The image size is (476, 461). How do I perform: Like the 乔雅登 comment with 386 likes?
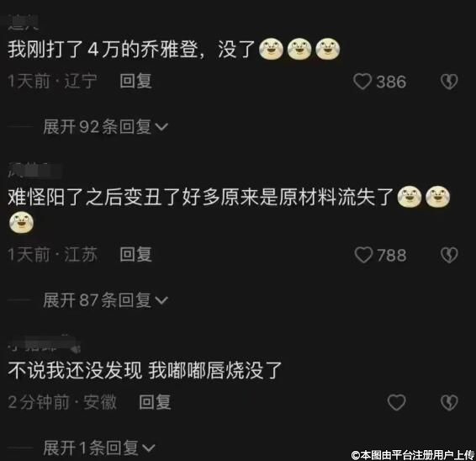pos(362,82)
